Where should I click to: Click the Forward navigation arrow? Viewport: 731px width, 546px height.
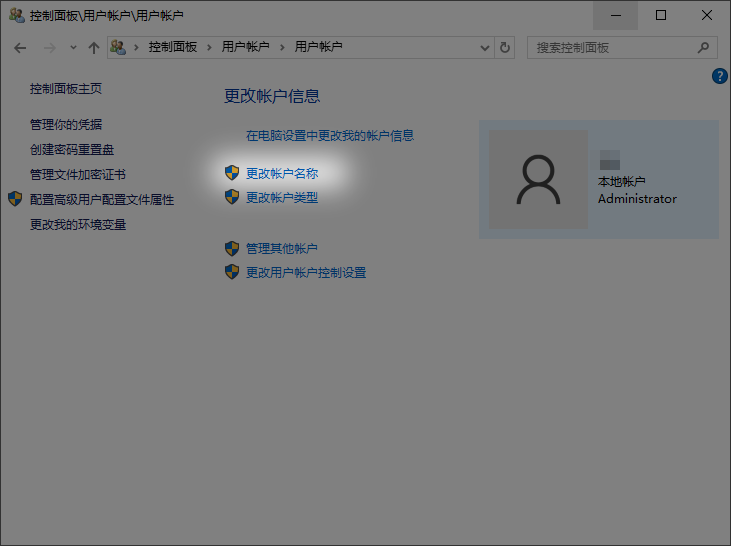coord(49,48)
